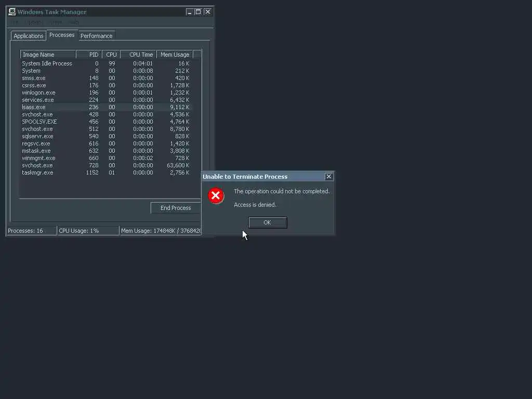Click the End Process button
532x399 pixels.
click(x=176, y=208)
